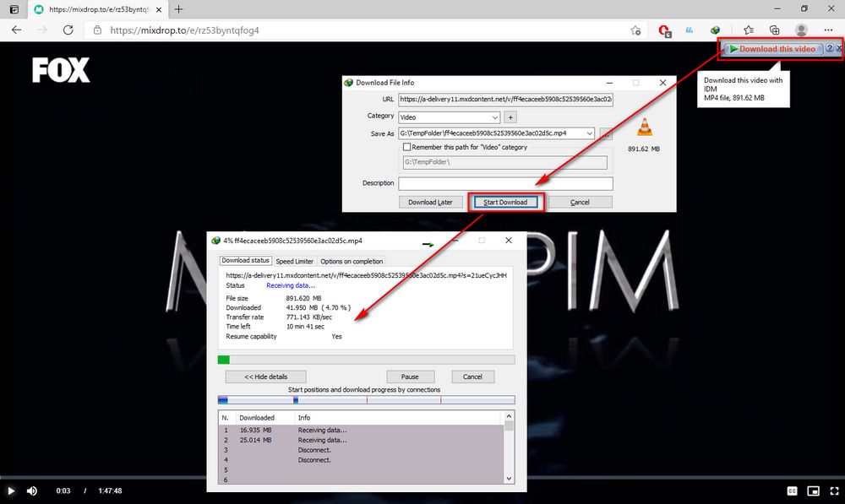The width and height of the screenshot is (845, 504).
Task: Click Hide details button
Action: click(265, 377)
